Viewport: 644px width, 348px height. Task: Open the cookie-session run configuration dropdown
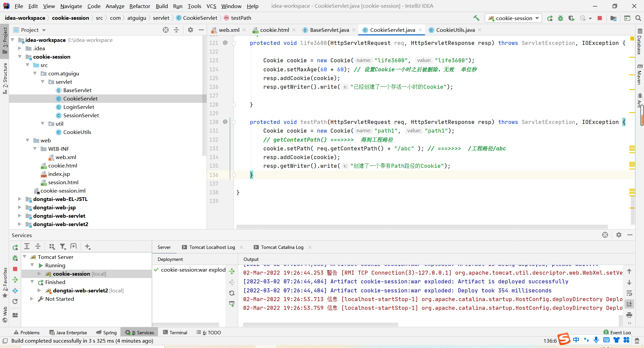[513, 18]
